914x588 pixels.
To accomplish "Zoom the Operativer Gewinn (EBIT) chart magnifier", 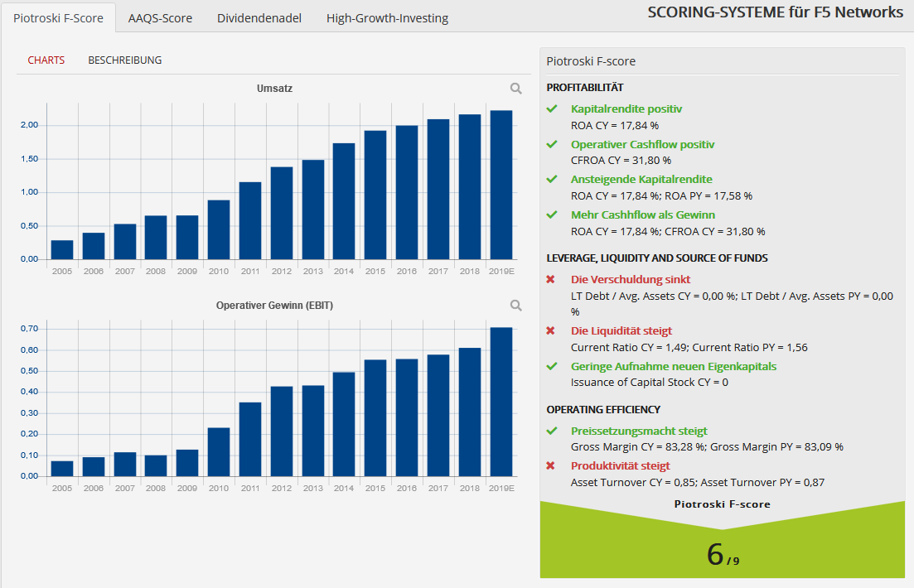I will tap(516, 306).
